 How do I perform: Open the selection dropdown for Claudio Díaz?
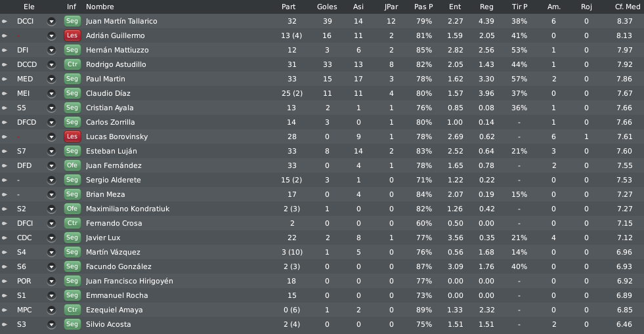click(x=51, y=94)
